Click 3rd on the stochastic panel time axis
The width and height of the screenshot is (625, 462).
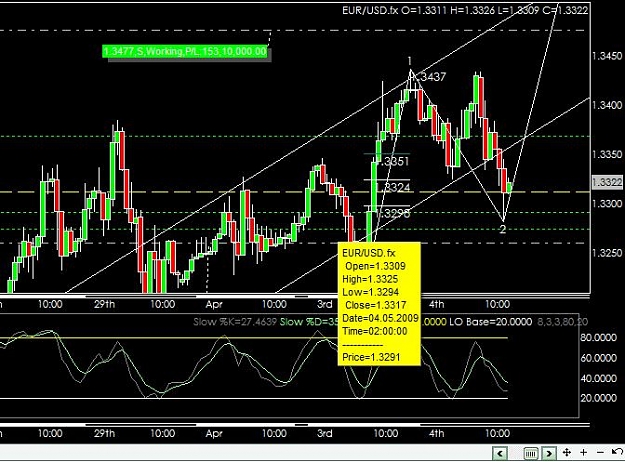[325, 433]
